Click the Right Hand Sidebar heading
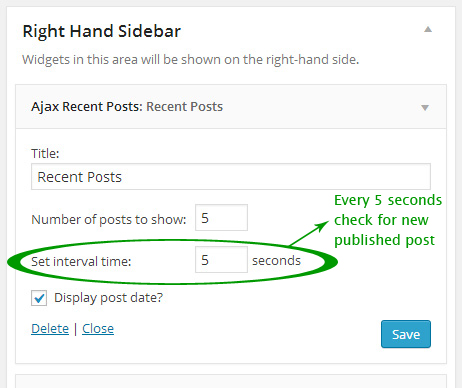Image resolution: width=462 pixels, height=388 pixels. coord(102,31)
